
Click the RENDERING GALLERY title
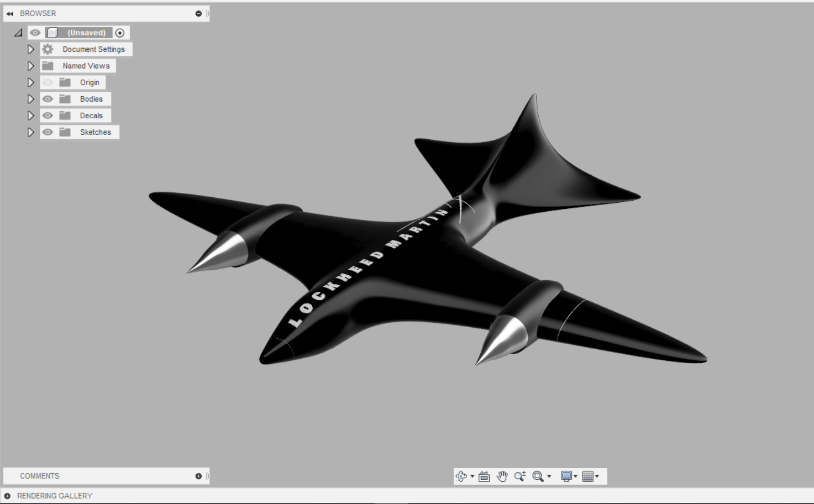pos(55,496)
